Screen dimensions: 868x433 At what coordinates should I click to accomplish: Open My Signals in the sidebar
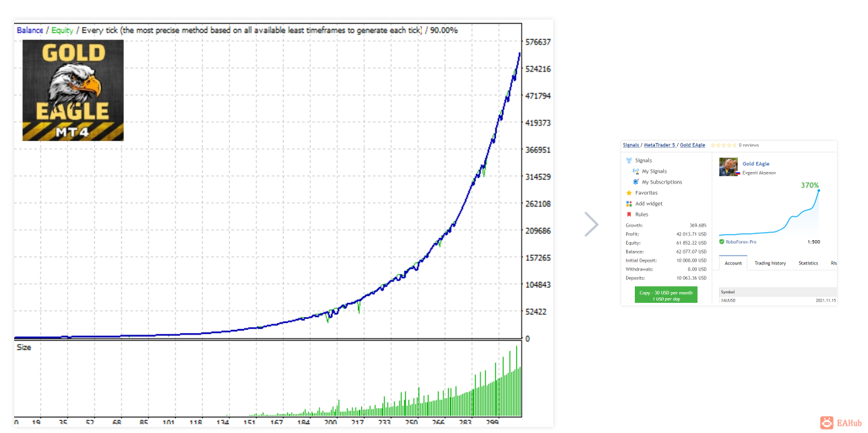654,171
